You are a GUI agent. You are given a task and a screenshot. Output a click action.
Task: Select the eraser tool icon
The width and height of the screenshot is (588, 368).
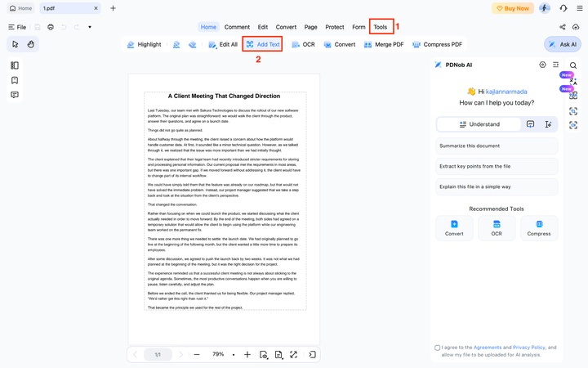[193, 44]
